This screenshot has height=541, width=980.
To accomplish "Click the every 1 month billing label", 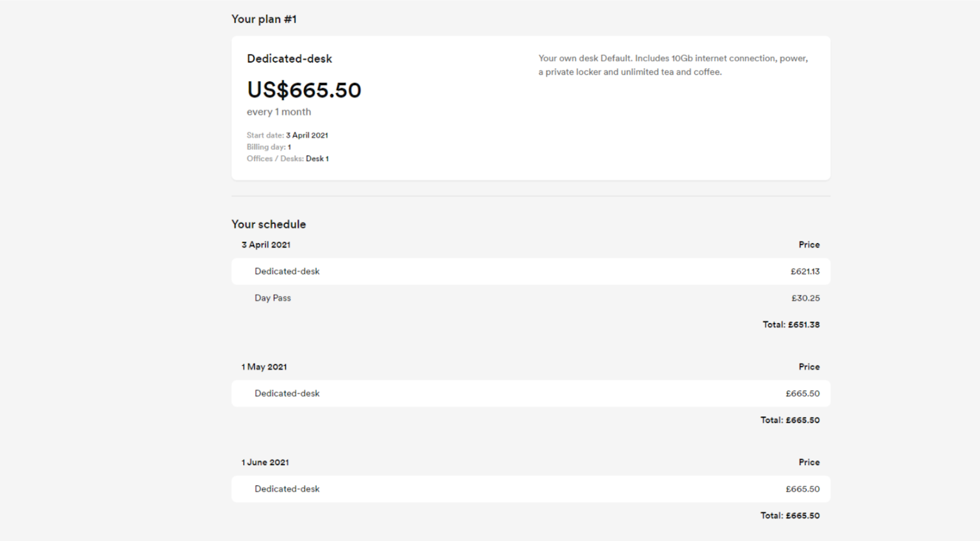I will point(279,112).
